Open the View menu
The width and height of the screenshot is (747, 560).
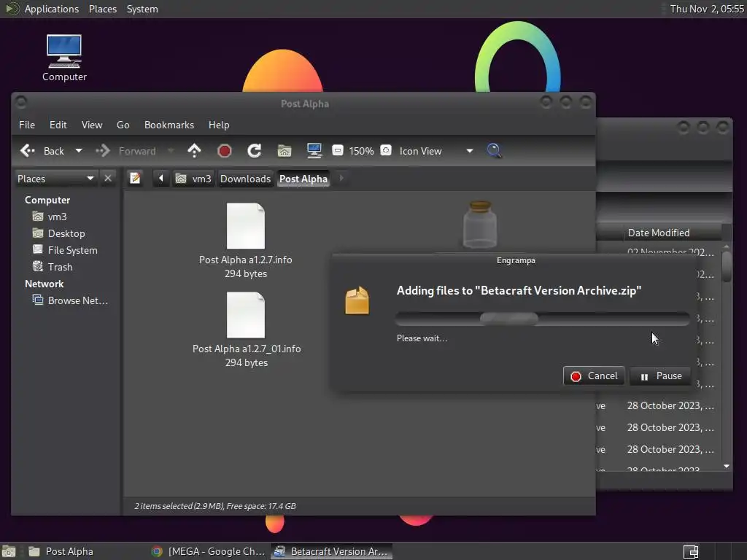(x=92, y=125)
